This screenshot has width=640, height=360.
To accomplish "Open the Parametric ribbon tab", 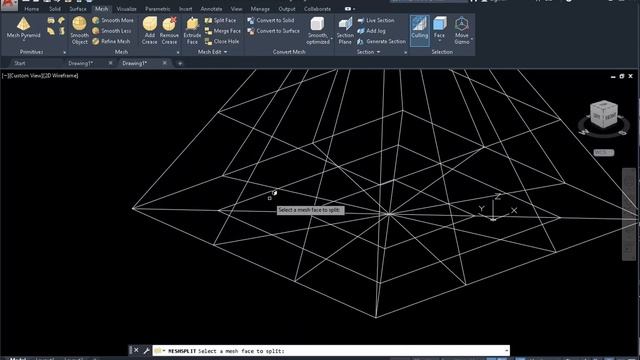I will point(158,9).
